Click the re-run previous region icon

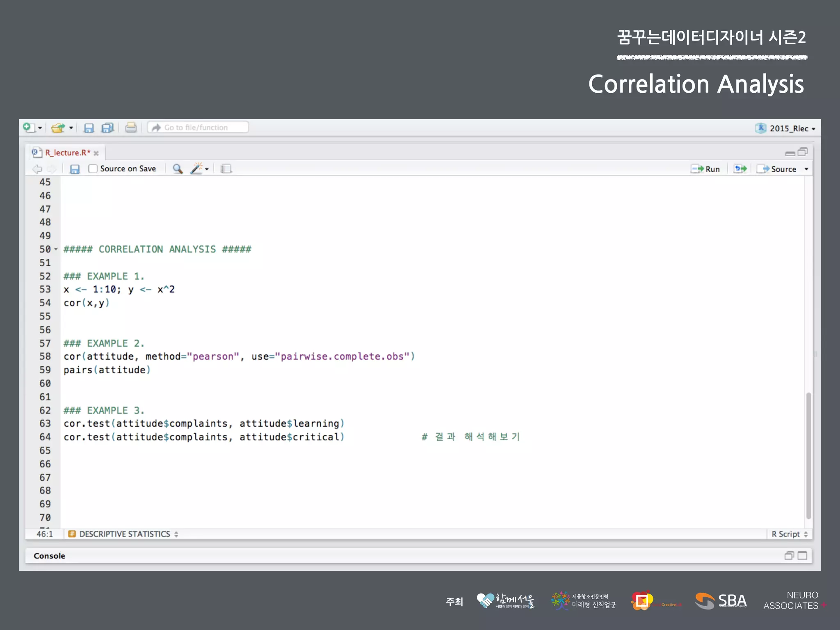740,169
